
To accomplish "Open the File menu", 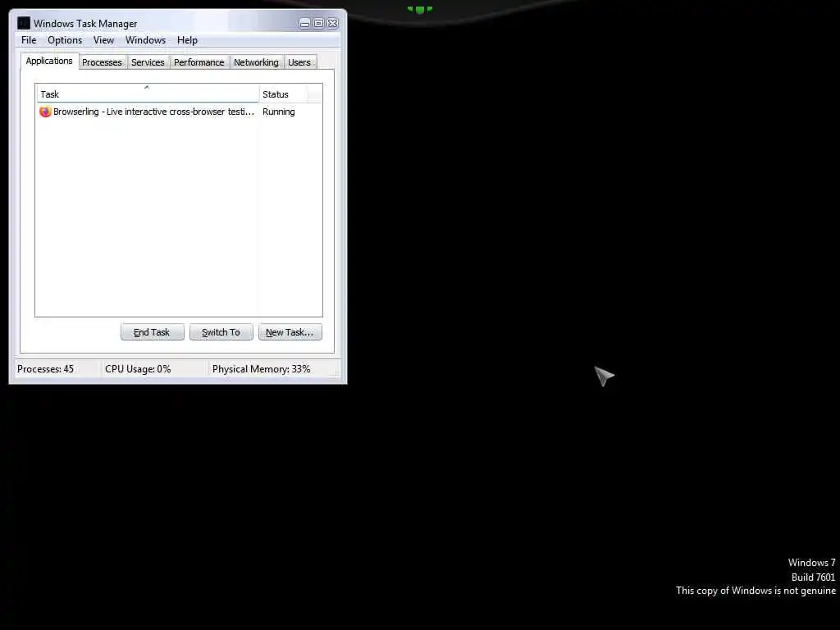I will (x=29, y=40).
